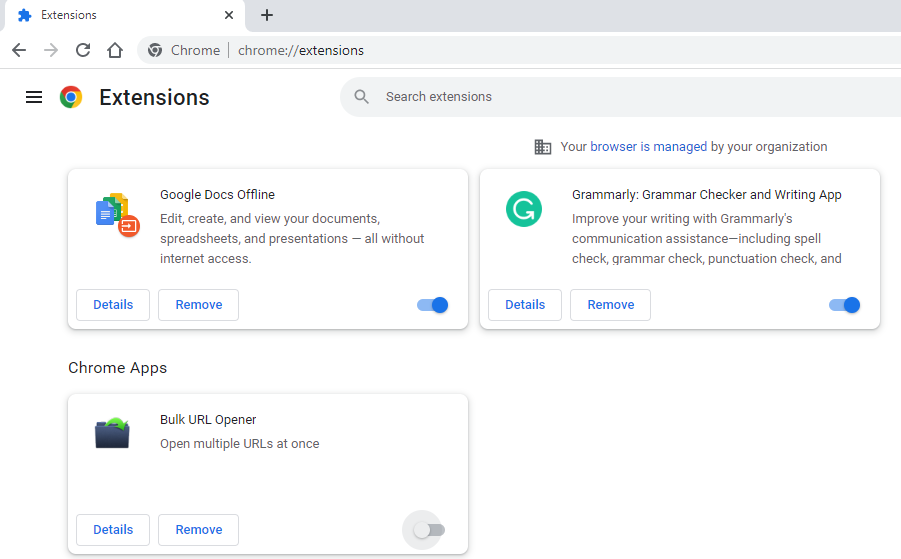Click the Chrome logo beside the Extensions title
Image resolution: width=901 pixels, height=559 pixels.
click(71, 97)
